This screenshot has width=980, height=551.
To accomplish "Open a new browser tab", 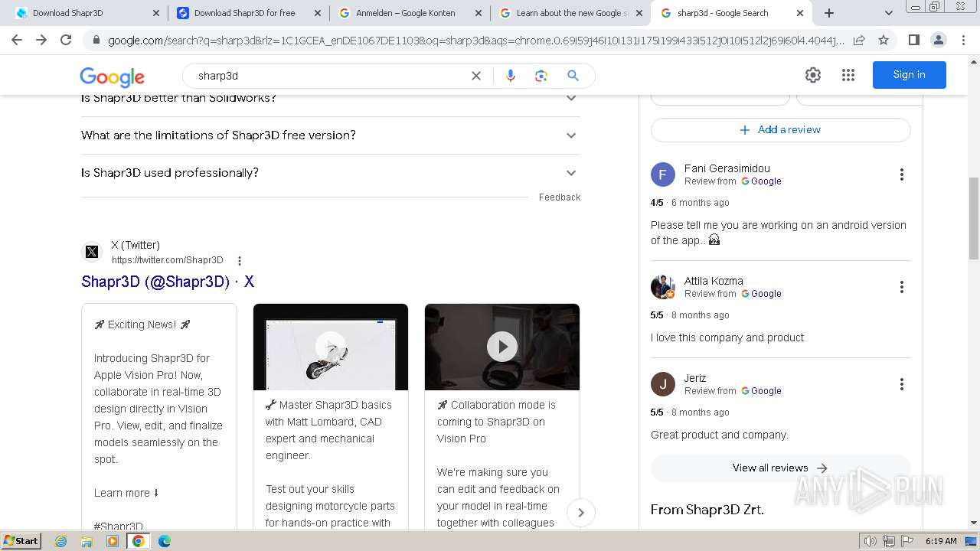I will 829,13.
